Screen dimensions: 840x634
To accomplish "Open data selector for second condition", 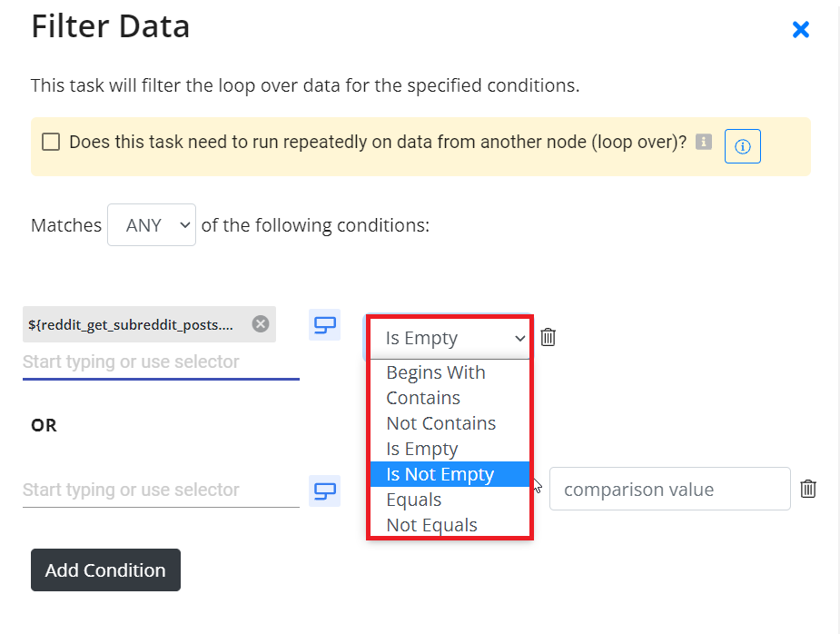I will click(x=324, y=490).
